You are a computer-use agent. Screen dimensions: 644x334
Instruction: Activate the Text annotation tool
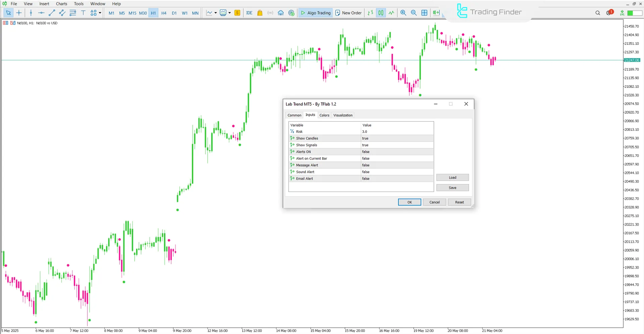83,13
